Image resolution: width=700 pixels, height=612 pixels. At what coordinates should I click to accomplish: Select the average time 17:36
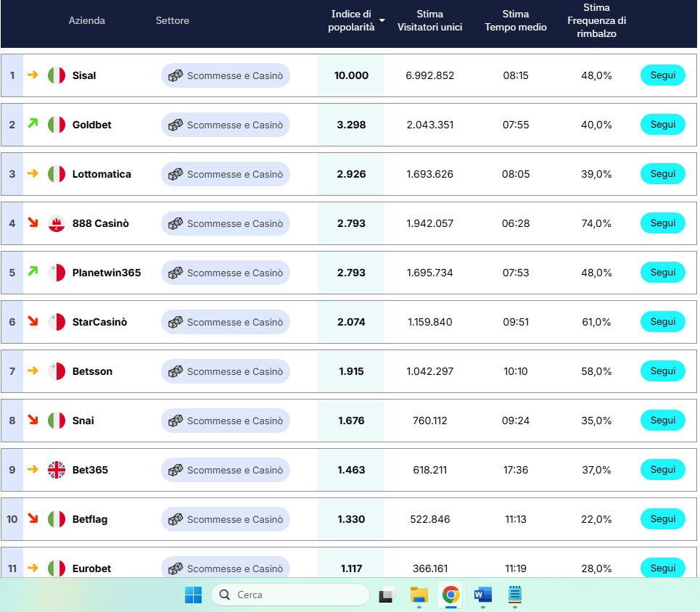click(x=516, y=470)
